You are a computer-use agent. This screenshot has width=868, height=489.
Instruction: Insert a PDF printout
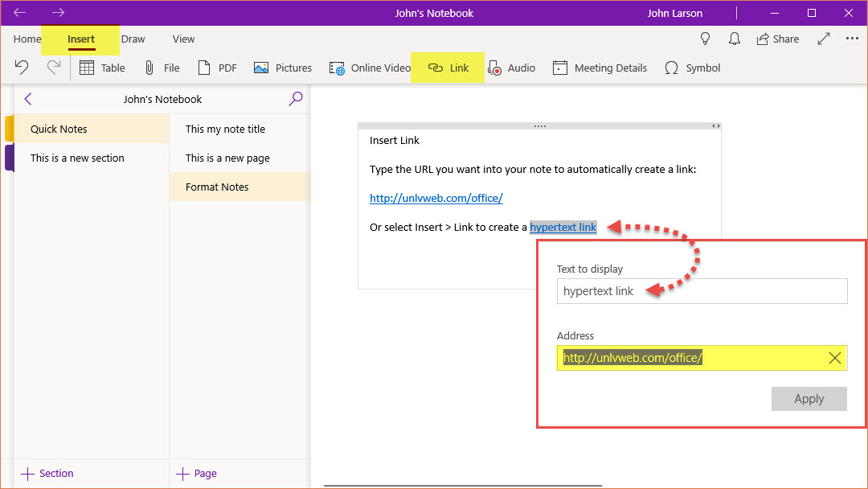coord(217,68)
